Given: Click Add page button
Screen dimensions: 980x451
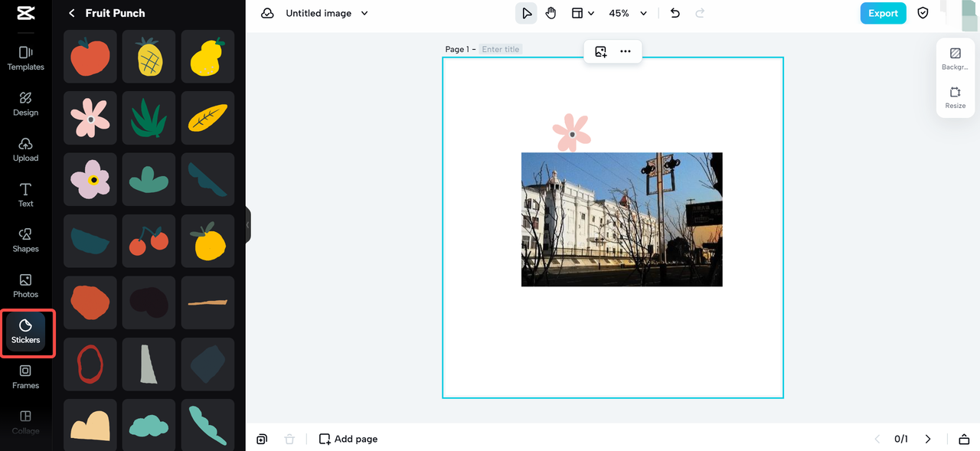Looking at the screenshot, I should pyautogui.click(x=348, y=439).
